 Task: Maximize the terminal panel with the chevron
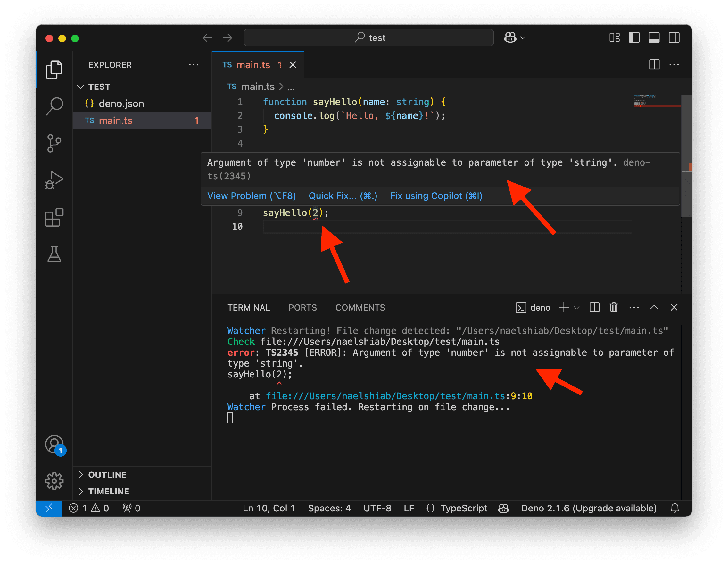pos(654,307)
